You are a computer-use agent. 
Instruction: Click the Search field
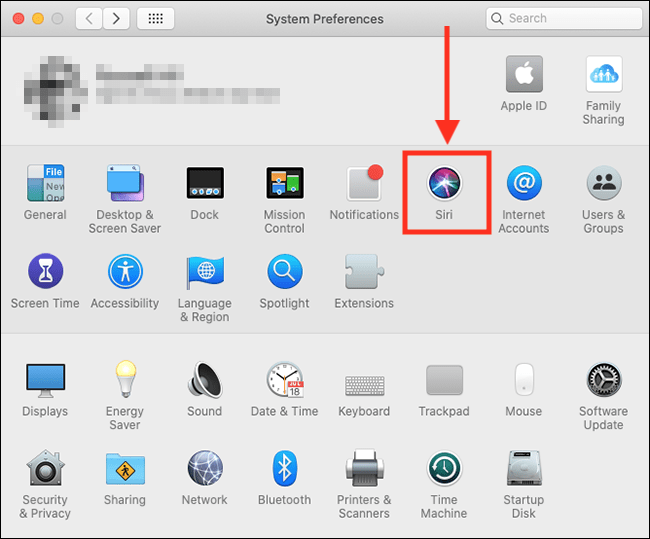coord(564,18)
